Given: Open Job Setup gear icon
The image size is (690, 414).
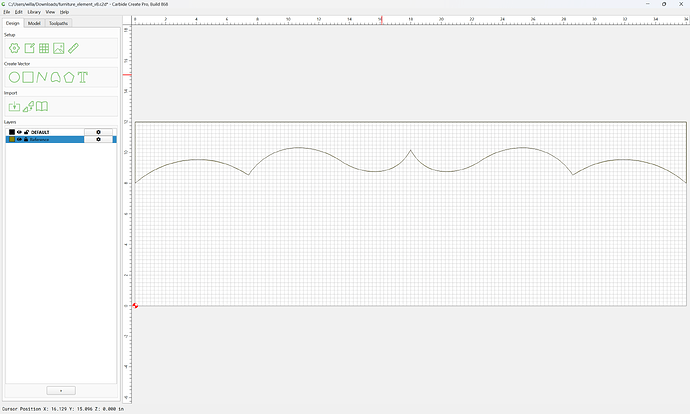Looking at the screenshot, I should point(15,48).
